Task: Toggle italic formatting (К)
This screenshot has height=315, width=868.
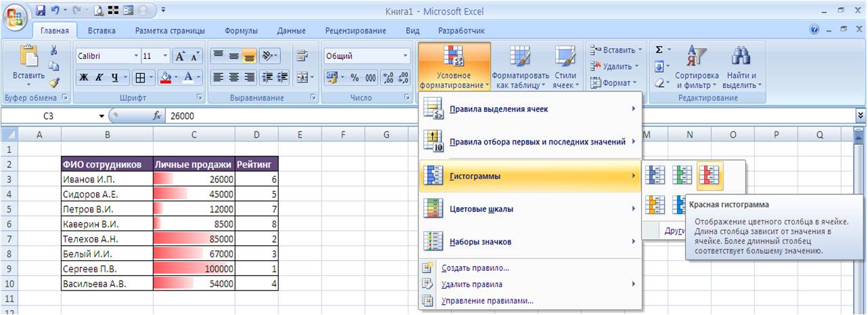Action: (x=99, y=77)
